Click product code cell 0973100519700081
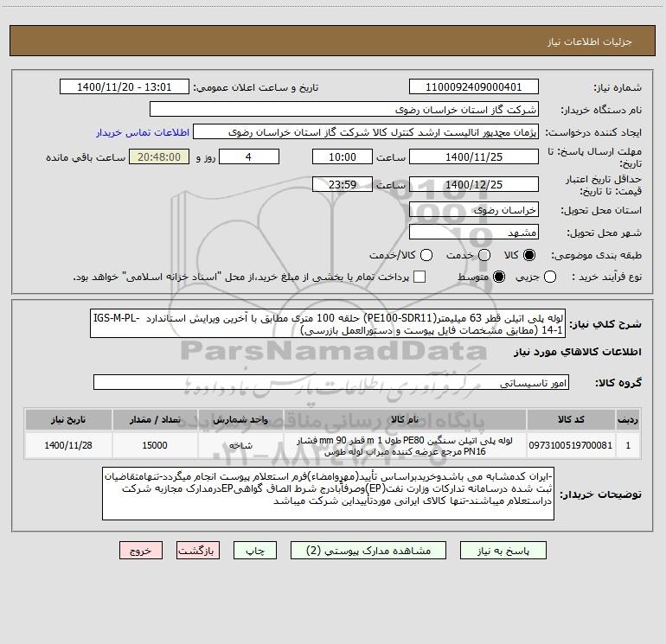The image size is (666, 644). pyautogui.click(x=571, y=445)
